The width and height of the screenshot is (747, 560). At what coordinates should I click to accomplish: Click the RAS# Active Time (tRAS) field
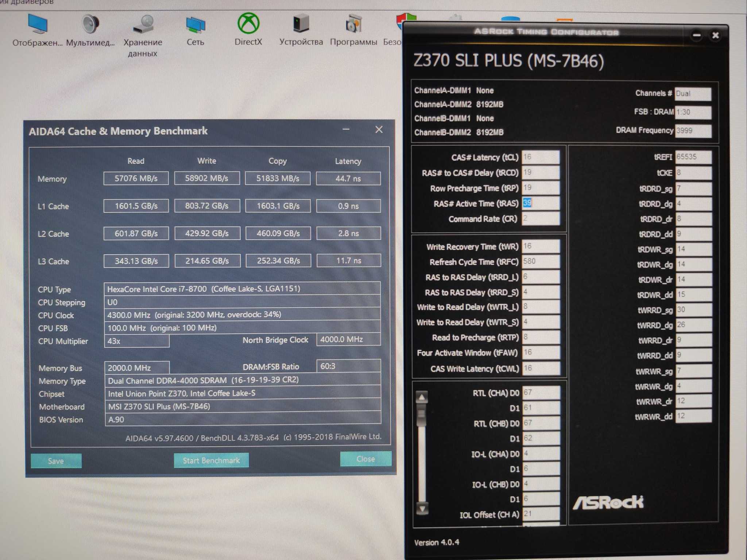[541, 203]
